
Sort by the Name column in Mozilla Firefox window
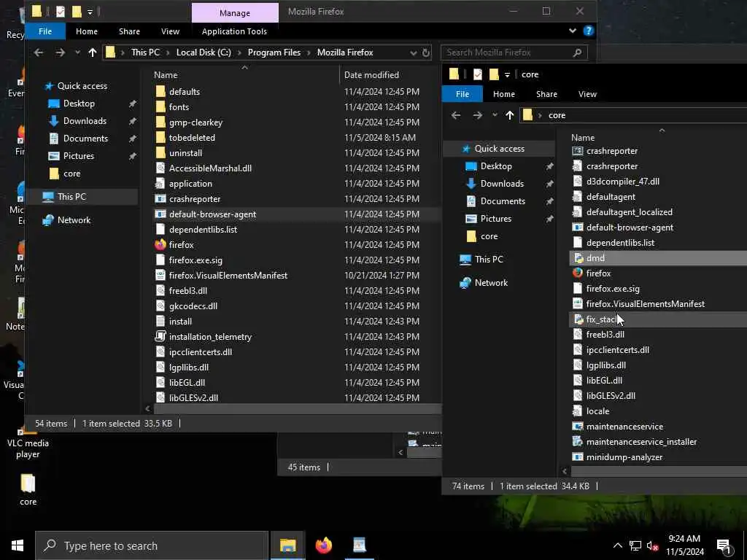click(166, 75)
